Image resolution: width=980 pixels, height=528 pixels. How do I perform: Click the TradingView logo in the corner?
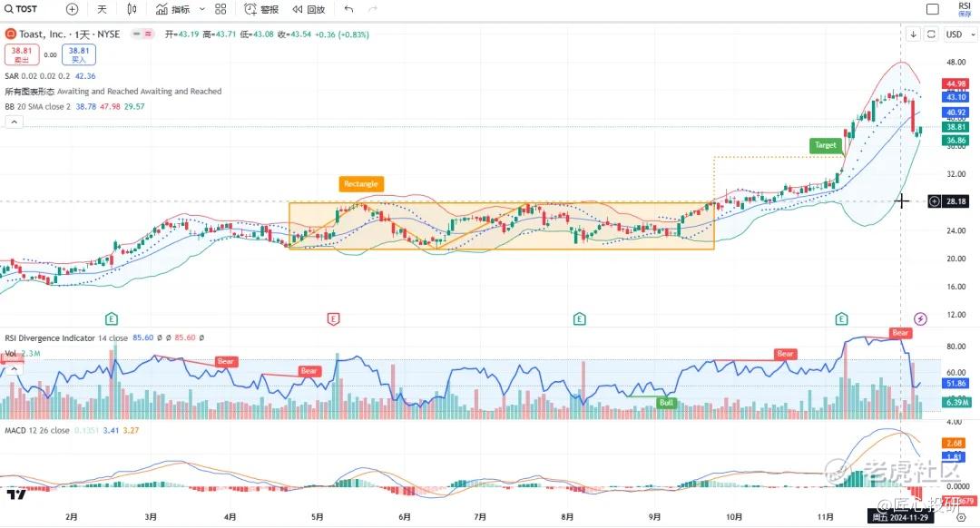16,494
